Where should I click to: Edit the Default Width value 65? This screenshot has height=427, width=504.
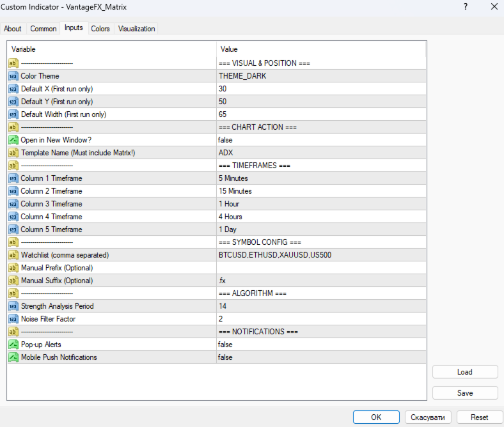(321, 114)
